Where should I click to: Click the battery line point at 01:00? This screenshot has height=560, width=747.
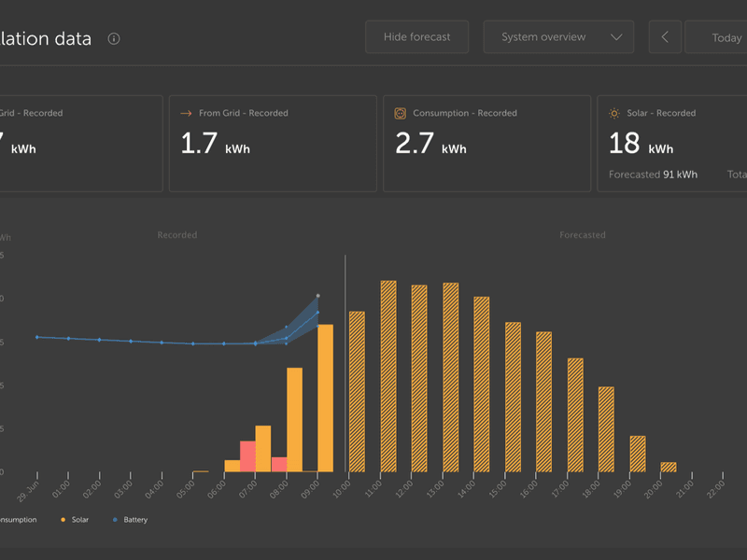pyautogui.click(x=68, y=339)
